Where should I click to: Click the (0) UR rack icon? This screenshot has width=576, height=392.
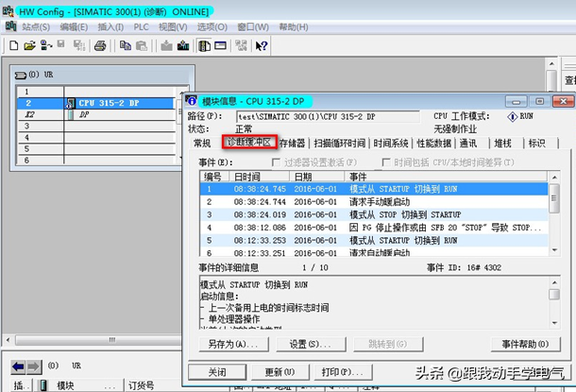pyautogui.click(x=21, y=76)
